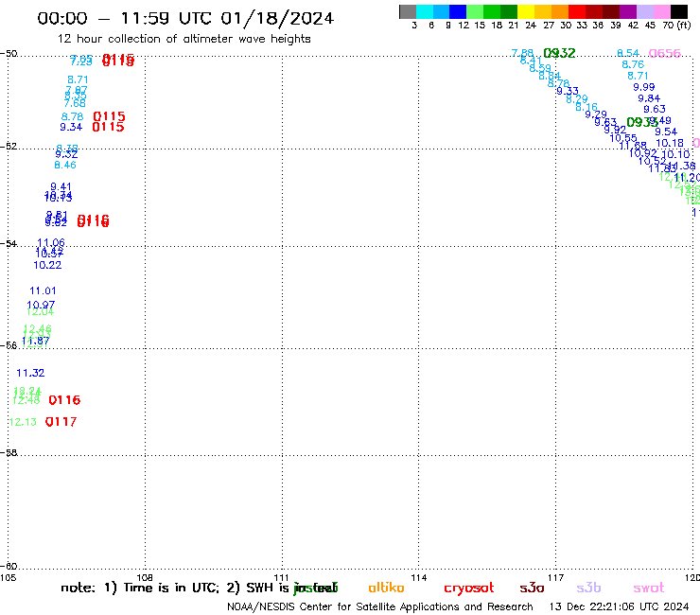Click the red '0116' stamp beside 12.48
The image size is (700, 615).
[64, 400]
